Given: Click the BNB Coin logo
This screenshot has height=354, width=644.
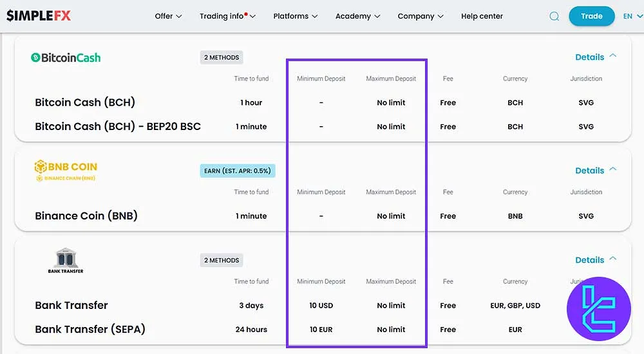Looking at the screenshot, I should [x=66, y=171].
